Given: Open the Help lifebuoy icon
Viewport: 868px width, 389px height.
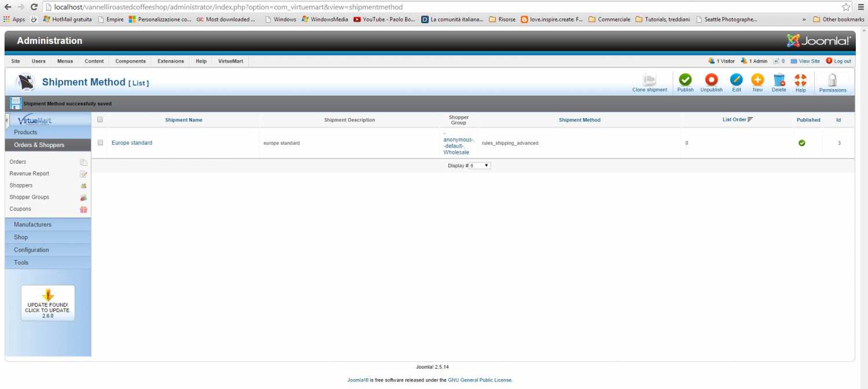Looking at the screenshot, I should [x=800, y=80].
